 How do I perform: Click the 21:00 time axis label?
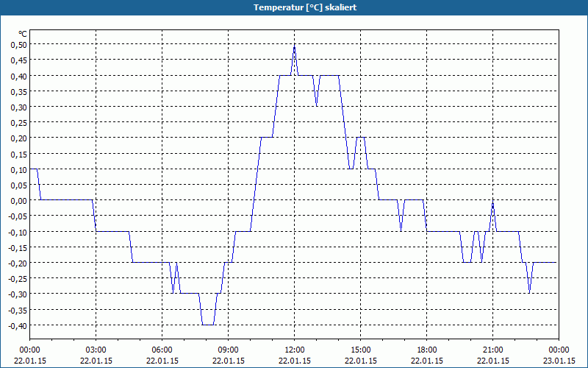492,350
